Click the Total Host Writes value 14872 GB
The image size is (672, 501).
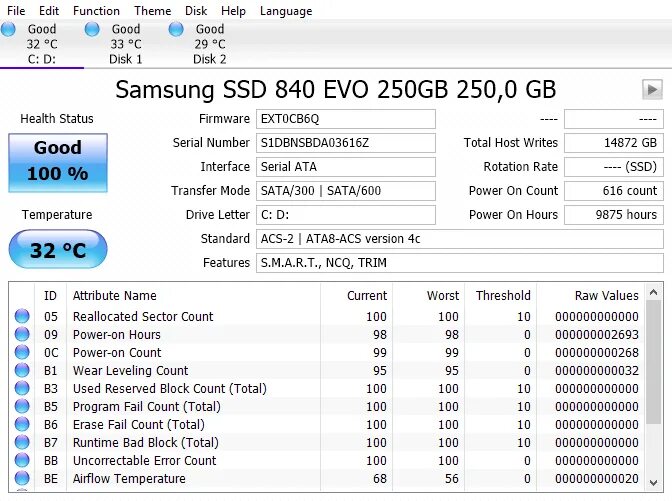[614, 143]
